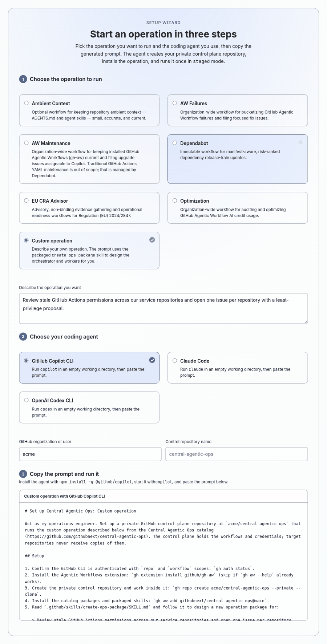Select the Dependabot operation radio

coord(175,143)
